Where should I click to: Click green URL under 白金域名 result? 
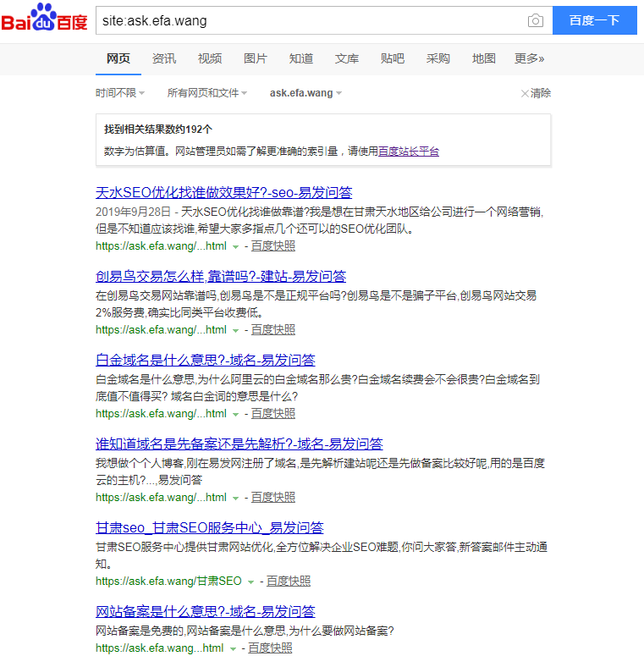[161, 413]
